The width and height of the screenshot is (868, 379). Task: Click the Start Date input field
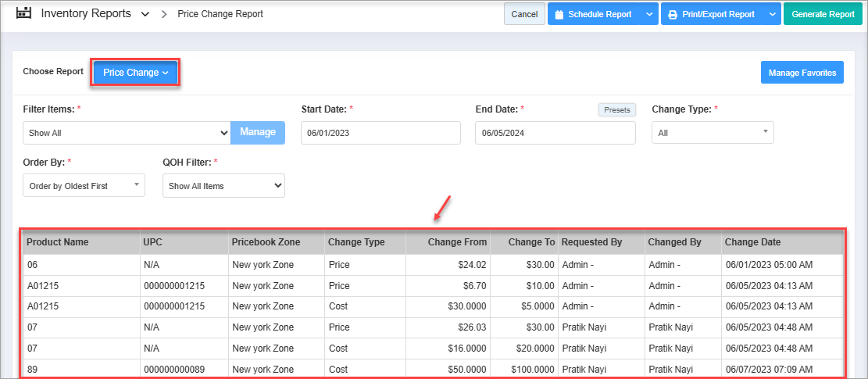[382, 133]
